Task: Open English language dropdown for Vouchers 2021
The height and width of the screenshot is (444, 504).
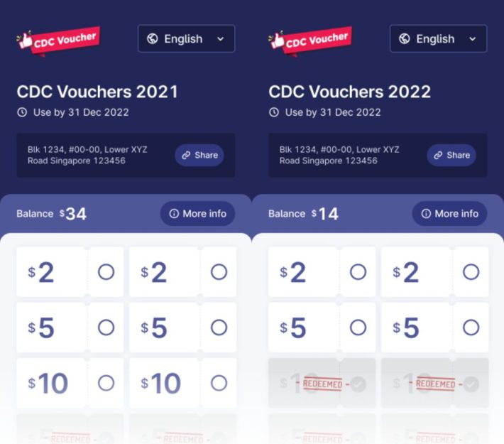Action: point(187,39)
